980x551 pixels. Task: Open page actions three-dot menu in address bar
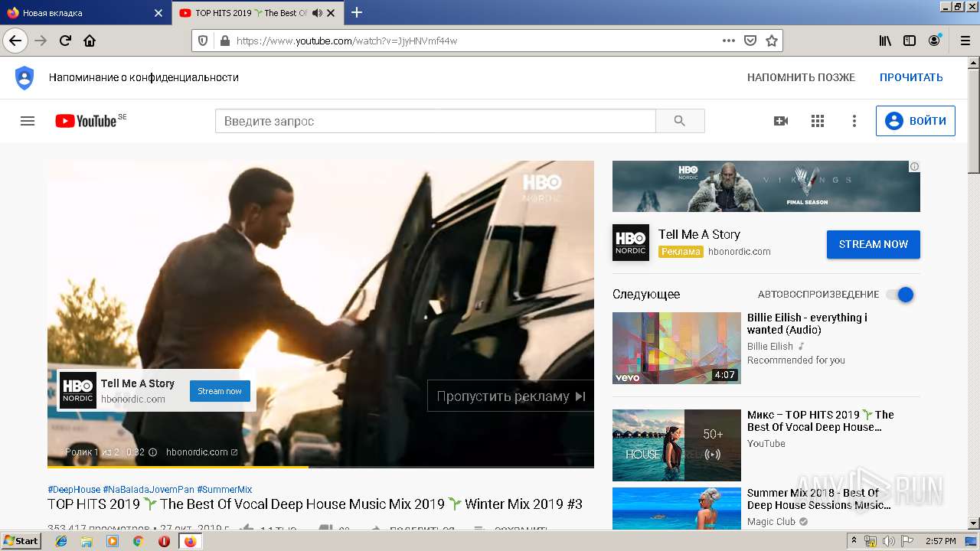[729, 41]
